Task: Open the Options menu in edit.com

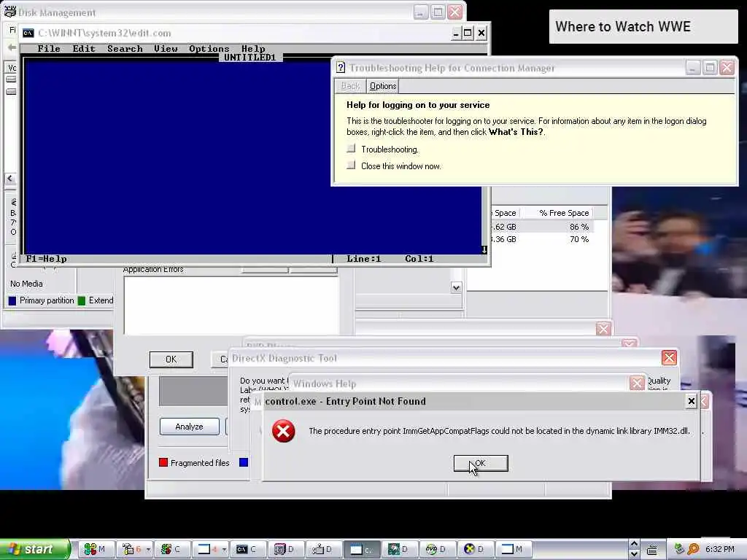Action: click(209, 49)
